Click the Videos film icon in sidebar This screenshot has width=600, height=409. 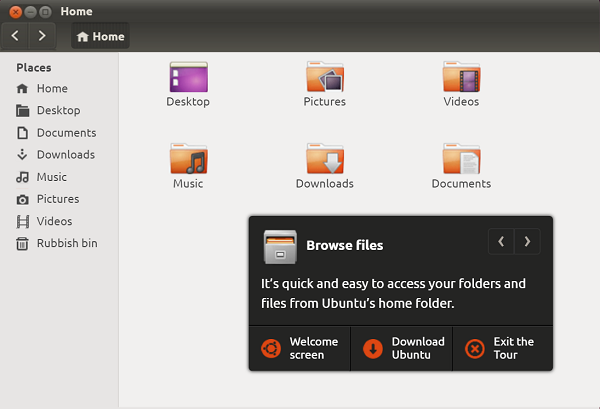point(23,222)
